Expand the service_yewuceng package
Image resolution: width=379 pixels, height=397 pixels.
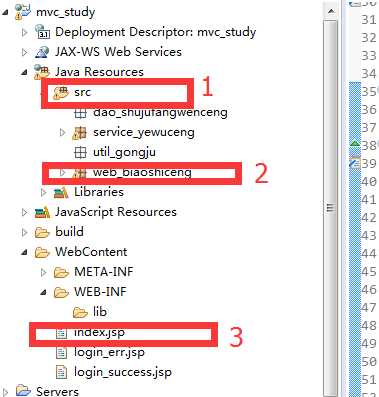[x=62, y=132]
